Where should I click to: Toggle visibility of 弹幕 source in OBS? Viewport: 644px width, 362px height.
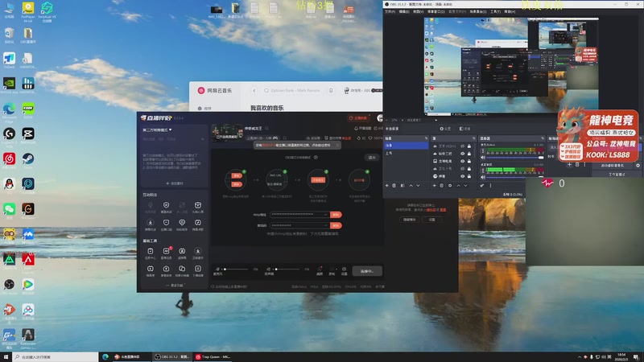point(462,176)
